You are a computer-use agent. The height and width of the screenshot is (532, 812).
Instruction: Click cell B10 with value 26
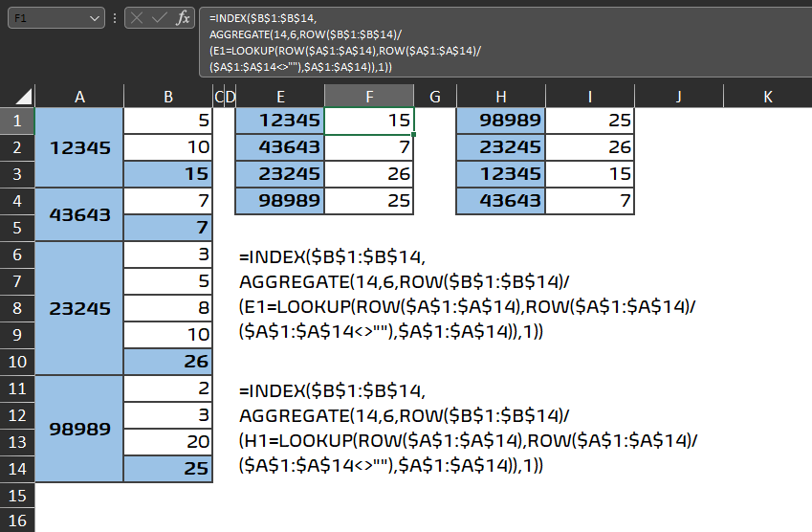[x=168, y=362]
